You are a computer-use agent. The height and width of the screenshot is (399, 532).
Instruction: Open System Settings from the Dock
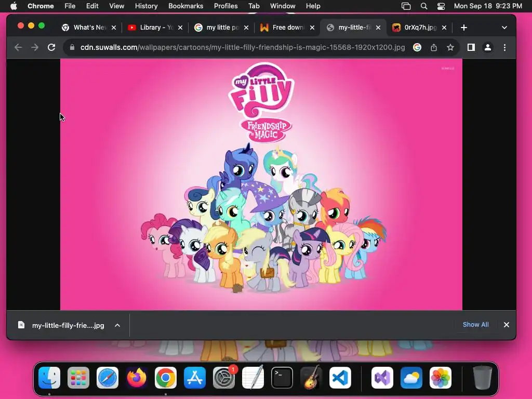(224, 378)
